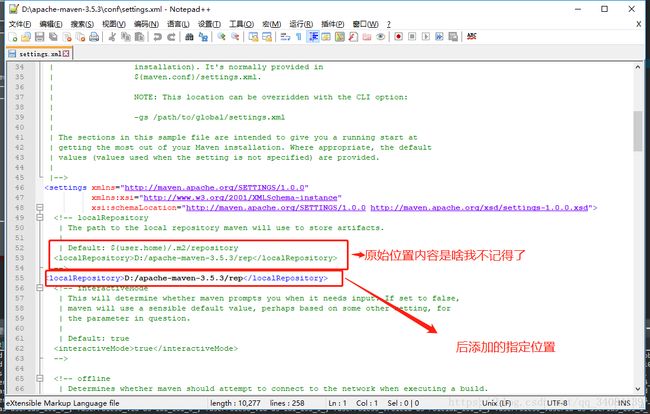Open the Document Map toolbar icon

pyautogui.click(x=340, y=37)
